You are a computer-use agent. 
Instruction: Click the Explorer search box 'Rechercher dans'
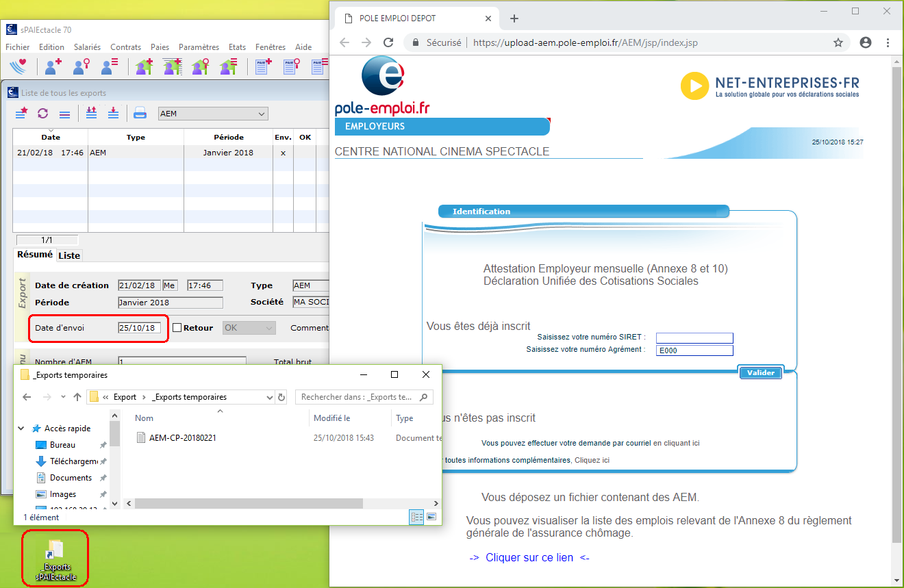[364, 397]
